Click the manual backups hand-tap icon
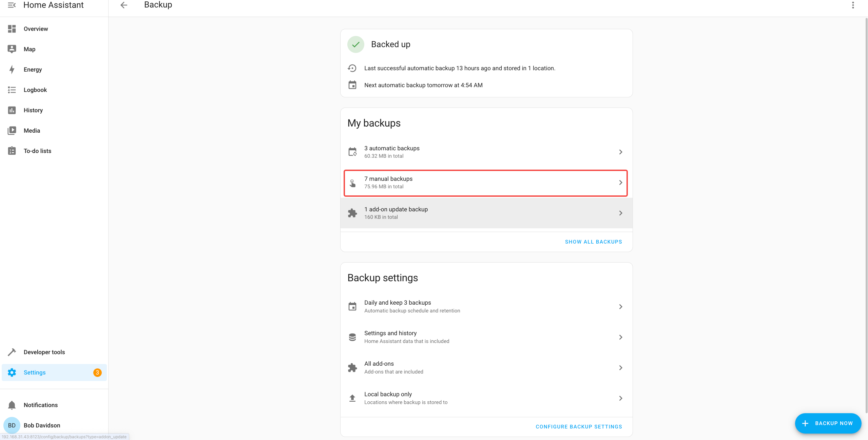This screenshot has width=868, height=440. pos(352,183)
